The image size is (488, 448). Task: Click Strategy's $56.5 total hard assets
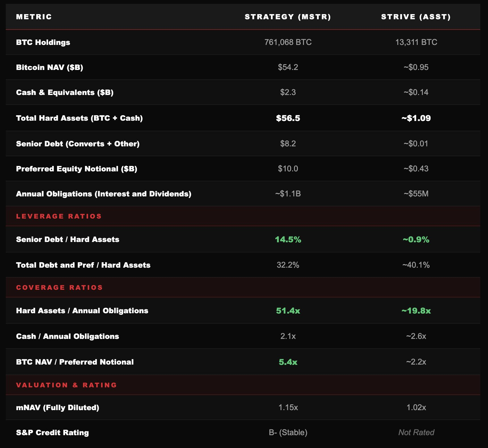click(288, 118)
